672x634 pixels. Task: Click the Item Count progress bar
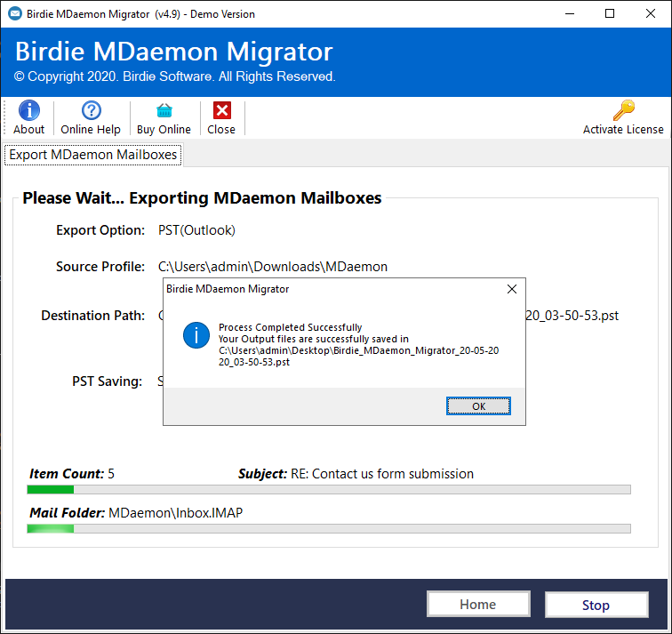[x=329, y=490]
